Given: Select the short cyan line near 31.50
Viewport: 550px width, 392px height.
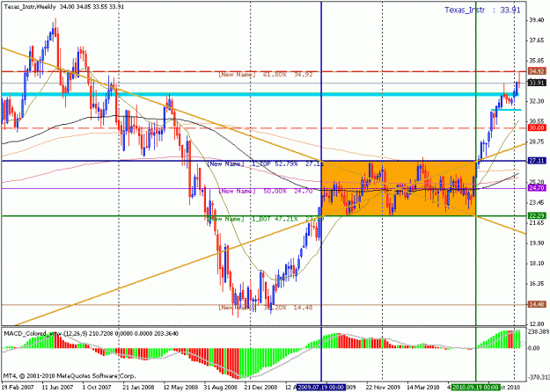Looking at the screenshot, I should (x=506, y=110).
